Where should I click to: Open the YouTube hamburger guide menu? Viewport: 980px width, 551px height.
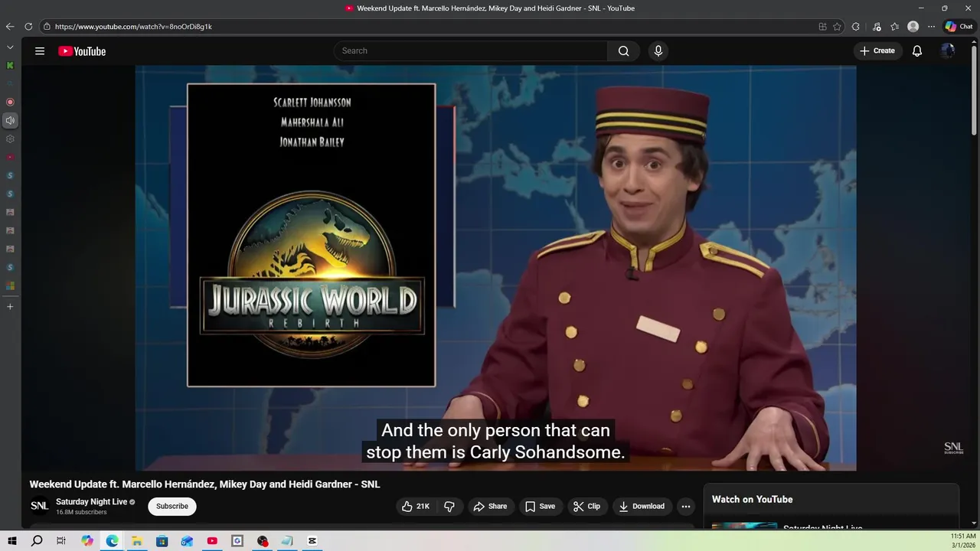click(x=40, y=51)
